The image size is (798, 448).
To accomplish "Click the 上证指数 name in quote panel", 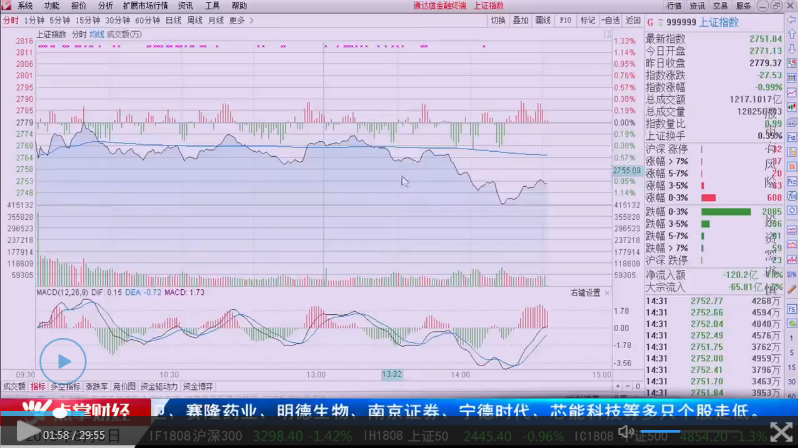I will [x=718, y=22].
